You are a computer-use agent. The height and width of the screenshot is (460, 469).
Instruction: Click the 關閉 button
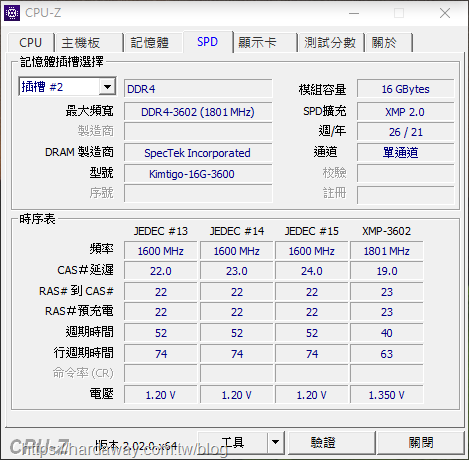[x=421, y=443]
